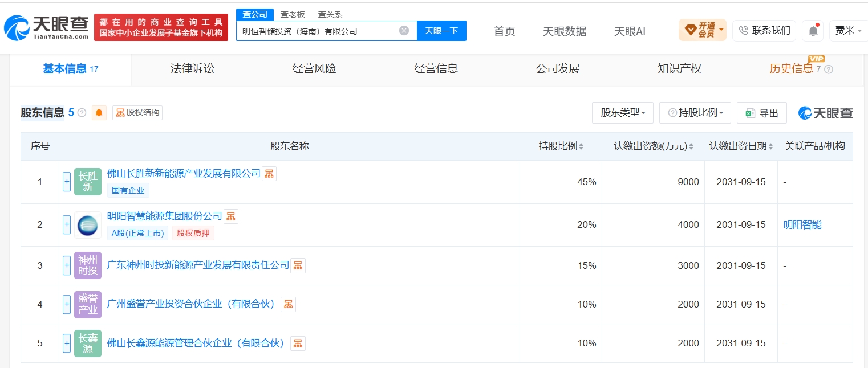Expand row 2 明阳智慧能源 with plus button
The width and height of the screenshot is (868, 368).
click(67, 225)
